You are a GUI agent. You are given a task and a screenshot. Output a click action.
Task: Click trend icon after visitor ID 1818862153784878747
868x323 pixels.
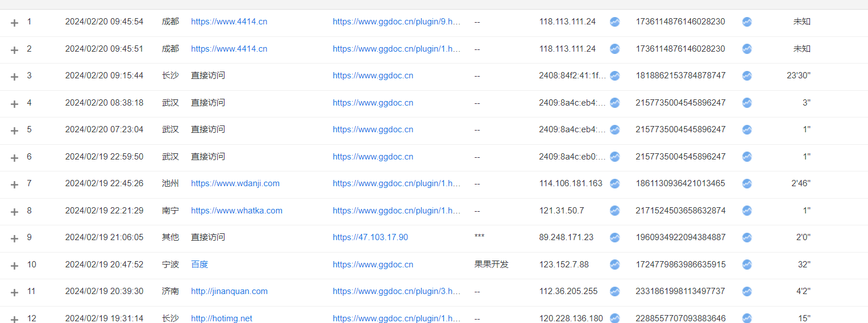tap(747, 76)
